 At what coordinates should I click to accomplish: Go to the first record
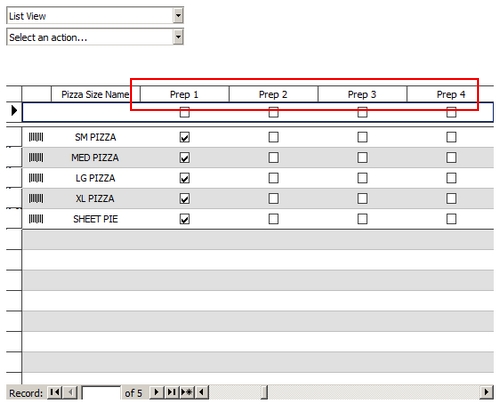(55, 392)
